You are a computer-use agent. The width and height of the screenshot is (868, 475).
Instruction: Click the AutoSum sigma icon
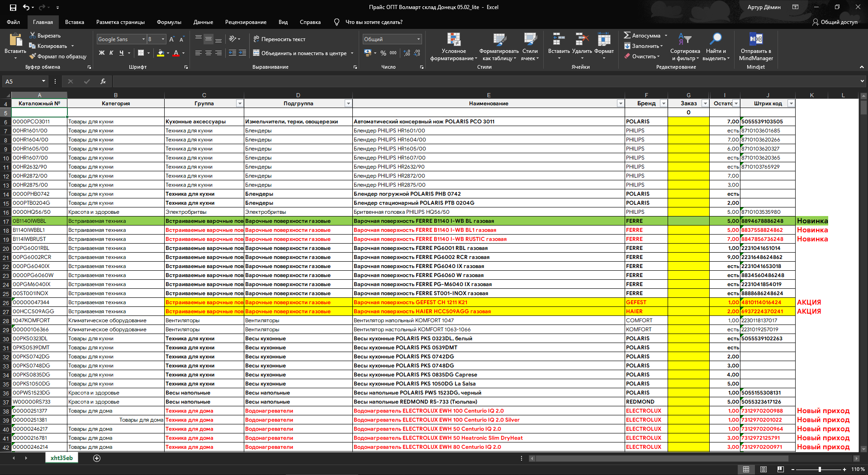(x=627, y=35)
